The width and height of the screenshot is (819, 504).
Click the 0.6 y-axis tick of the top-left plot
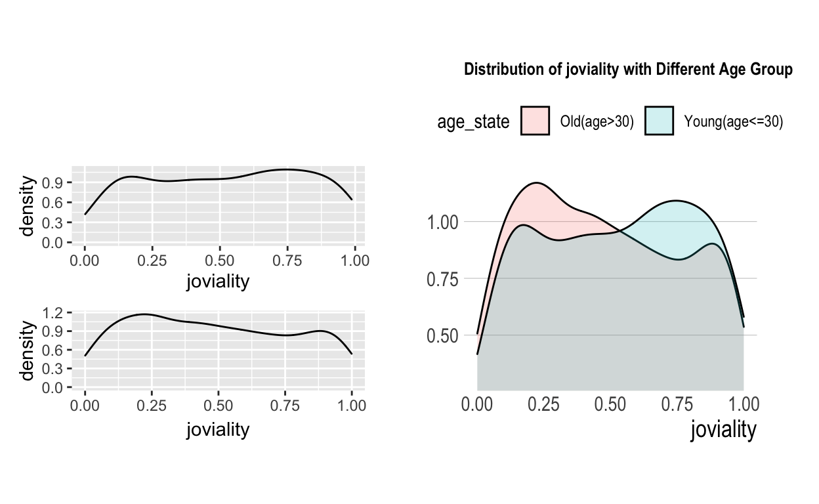(55, 202)
